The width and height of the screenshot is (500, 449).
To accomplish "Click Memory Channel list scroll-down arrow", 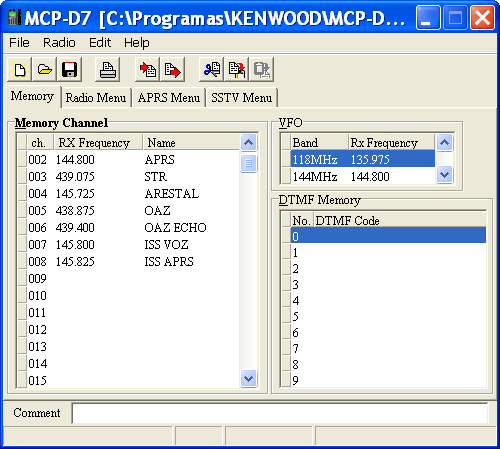I will [249, 378].
